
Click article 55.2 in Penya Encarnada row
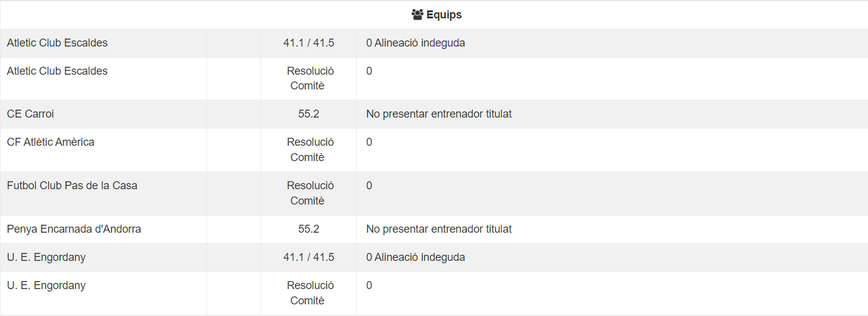(x=308, y=229)
